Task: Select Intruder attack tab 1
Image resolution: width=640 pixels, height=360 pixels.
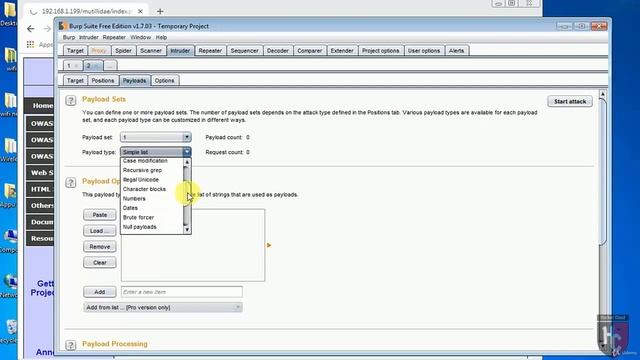Action: point(73,66)
